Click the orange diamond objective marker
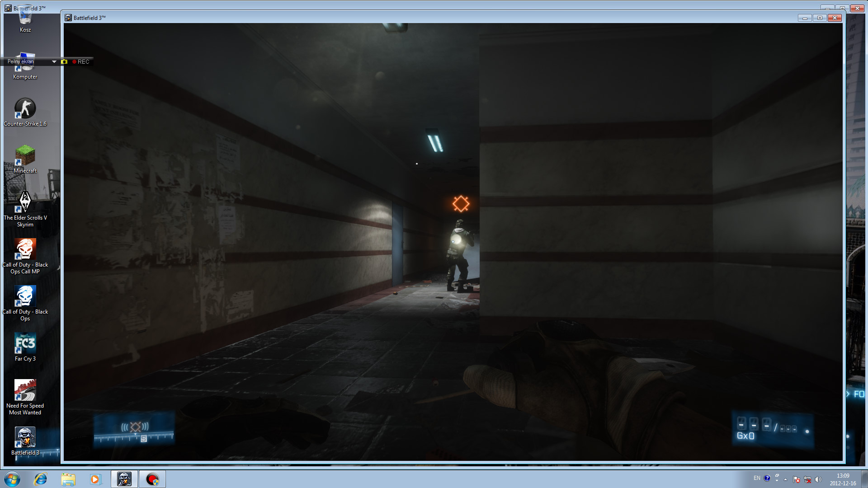Screen dimensions: 868x488 point(461,204)
